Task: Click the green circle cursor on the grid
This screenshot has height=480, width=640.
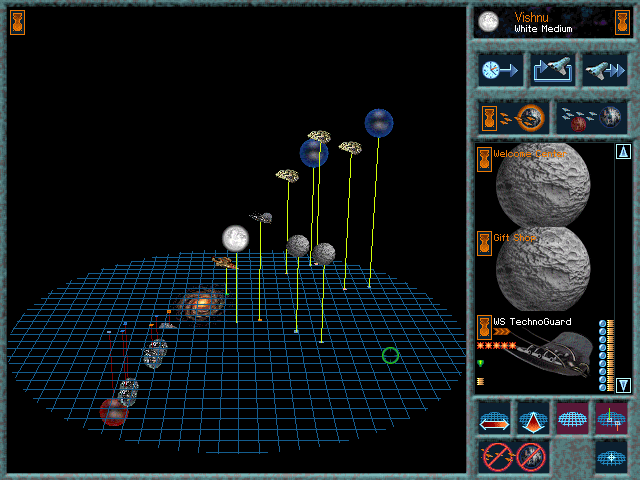Action: pos(390,356)
